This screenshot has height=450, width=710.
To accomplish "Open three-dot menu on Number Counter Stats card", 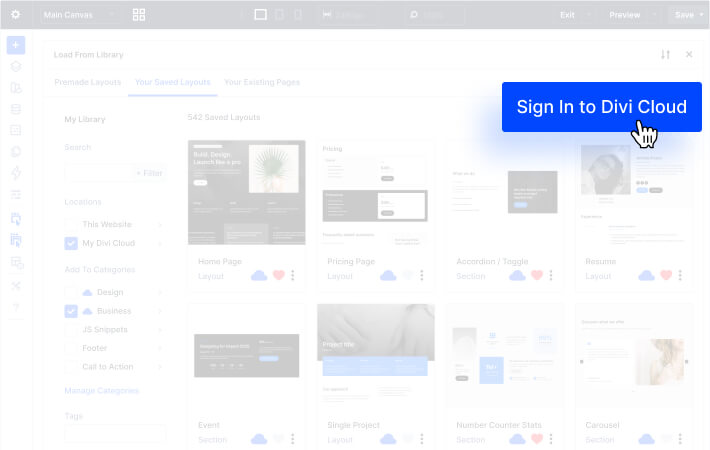I will 551,439.
